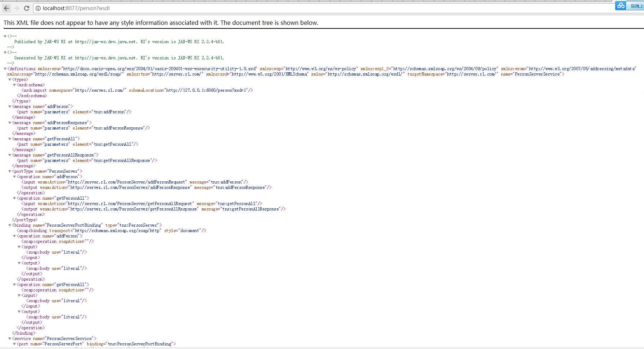Collapse the PersonServerPortBinding binding element
This screenshot has height=349, width=644.
point(10,225)
